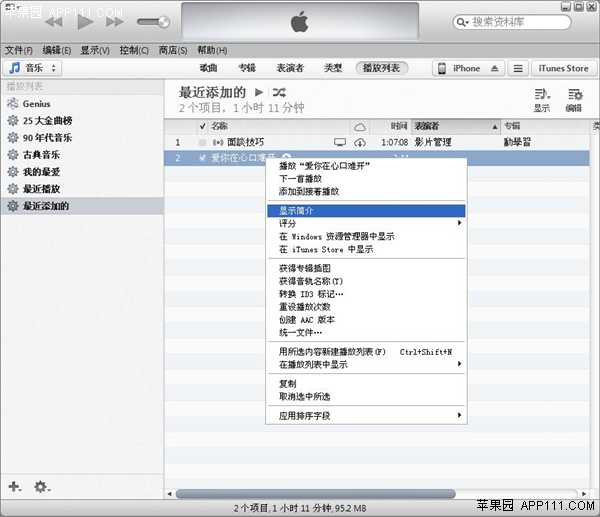
Task: Select 显示简介 in the context menu
Action: coord(296,210)
